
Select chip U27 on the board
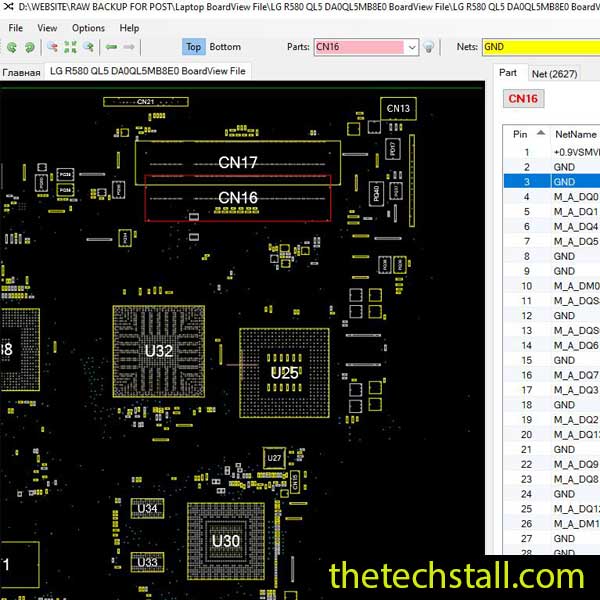point(274,458)
